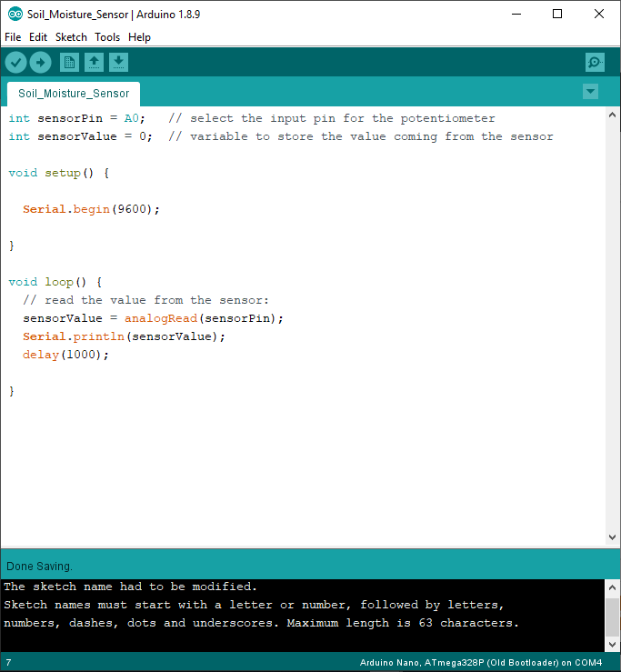The image size is (621, 672).
Task: Click the 'Serial.begin(9600);' line
Action: (91, 209)
